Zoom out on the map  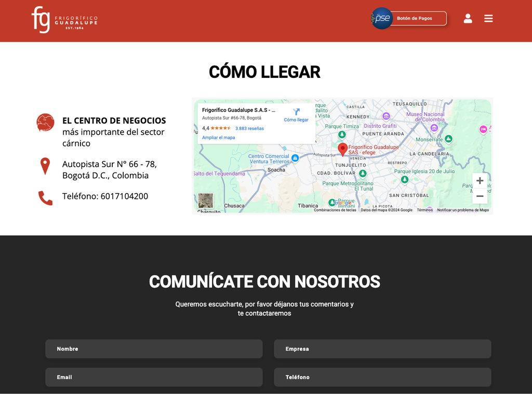[480, 196]
